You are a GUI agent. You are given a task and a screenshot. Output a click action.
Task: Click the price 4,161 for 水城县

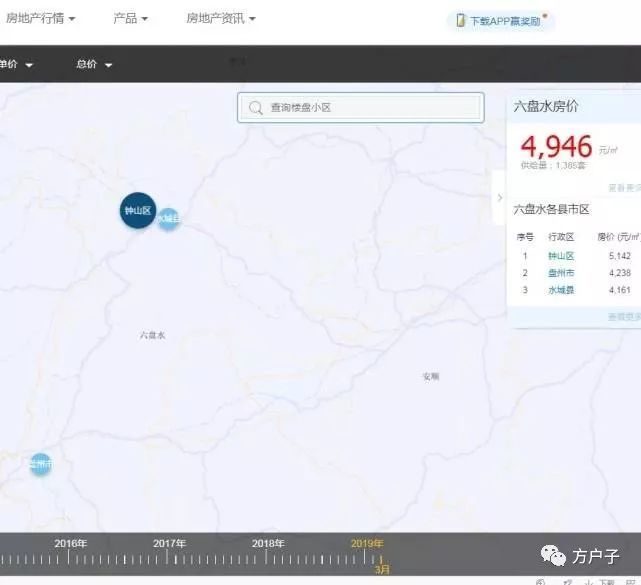pyautogui.click(x=620, y=290)
